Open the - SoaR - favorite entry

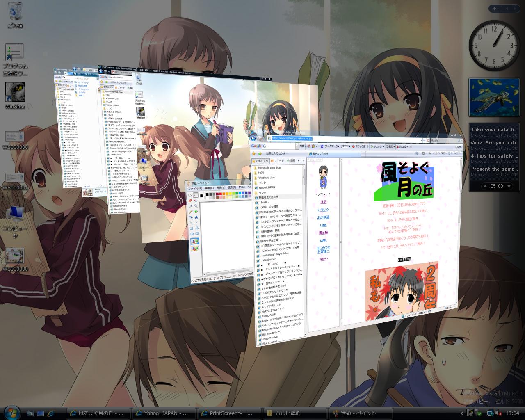[262, 203]
